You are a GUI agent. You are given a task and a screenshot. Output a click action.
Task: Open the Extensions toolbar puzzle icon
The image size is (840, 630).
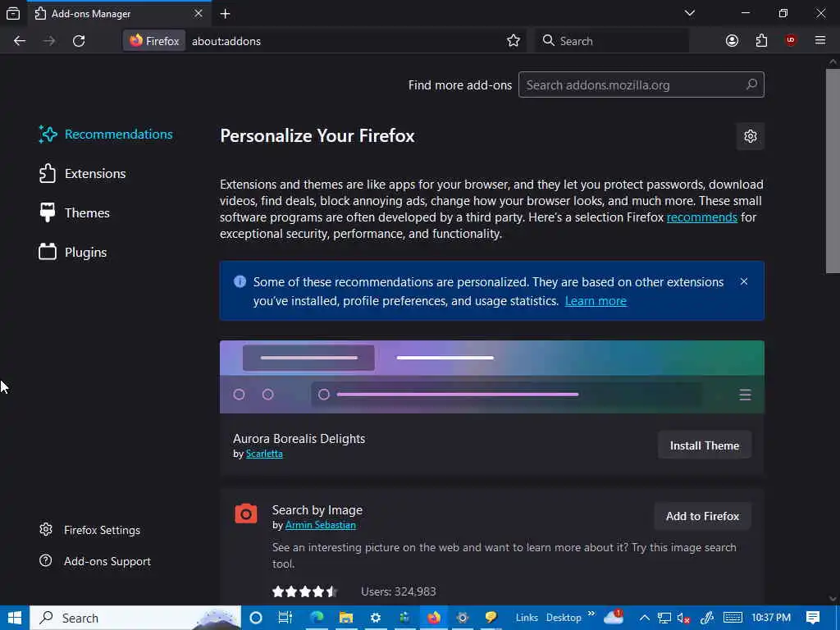[x=761, y=41]
